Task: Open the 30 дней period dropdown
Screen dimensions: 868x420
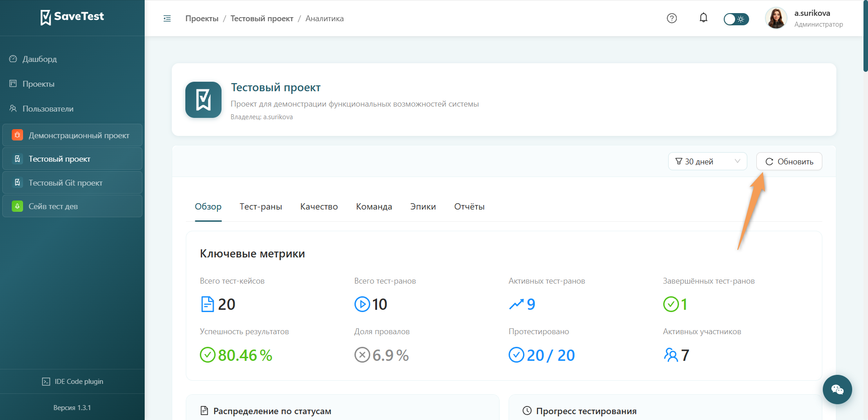Action: (708, 161)
